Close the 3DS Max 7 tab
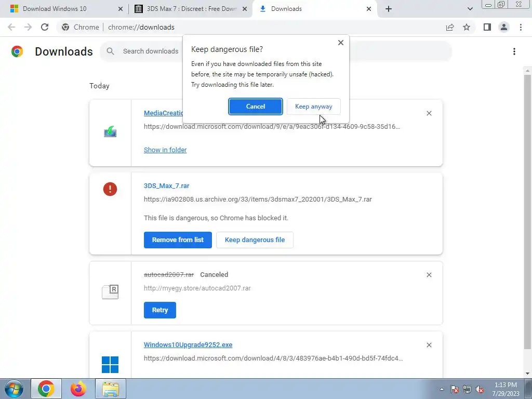532x399 pixels. tap(245, 9)
